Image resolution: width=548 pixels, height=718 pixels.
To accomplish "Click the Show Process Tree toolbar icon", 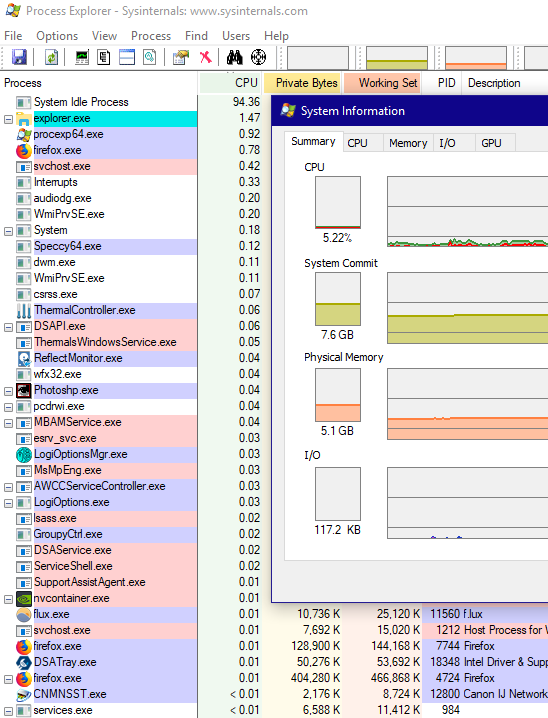I will 104,57.
